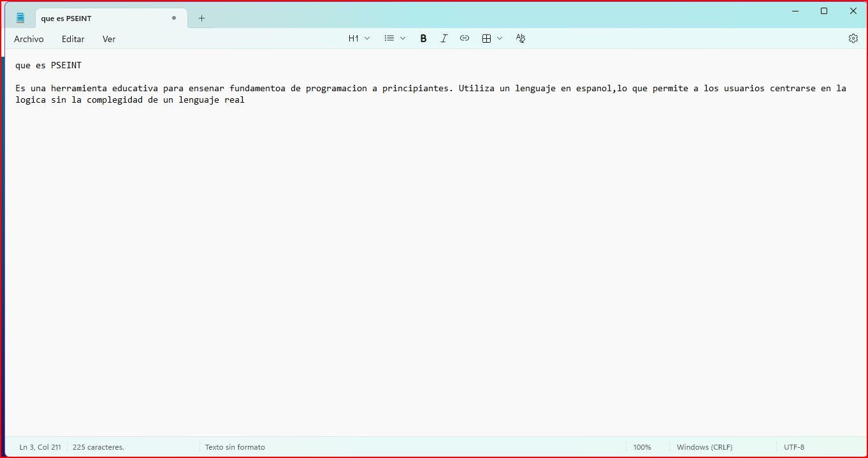This screenshot has height=458, width=868.
Task: Click the UTF-8 encoding indicator
Action: 794,447
